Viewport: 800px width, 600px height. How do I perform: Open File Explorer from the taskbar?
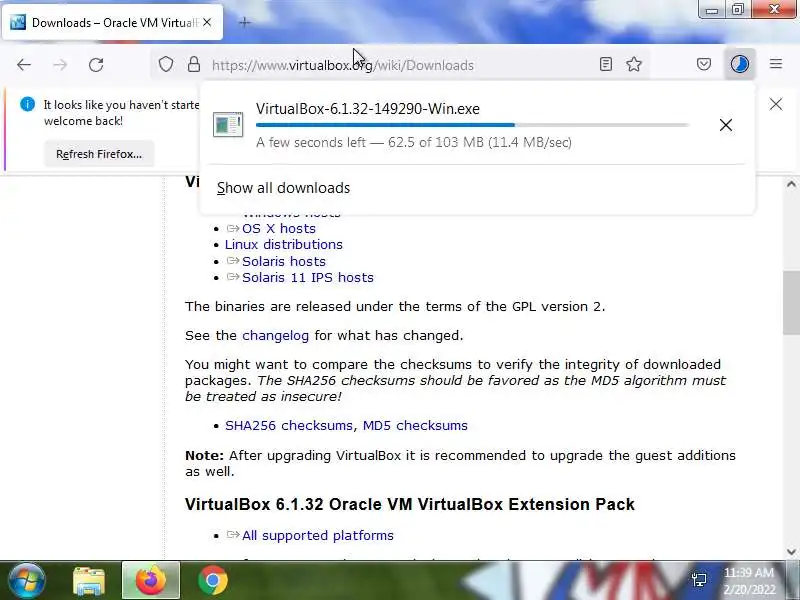(x=89, y=581)
